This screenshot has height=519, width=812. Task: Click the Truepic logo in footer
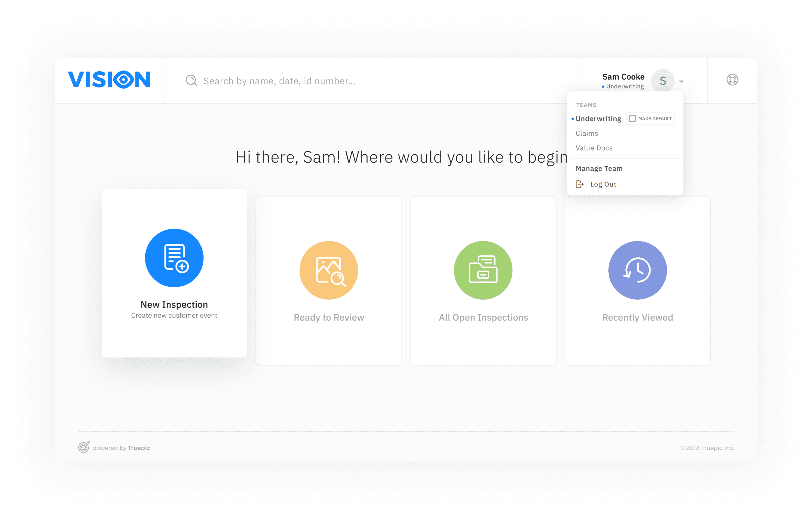coord(84,447)
